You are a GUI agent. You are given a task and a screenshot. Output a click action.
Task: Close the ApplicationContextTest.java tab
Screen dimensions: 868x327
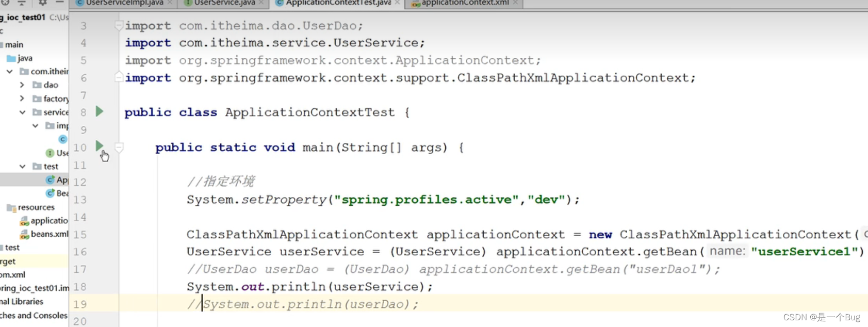coord(397,3)
